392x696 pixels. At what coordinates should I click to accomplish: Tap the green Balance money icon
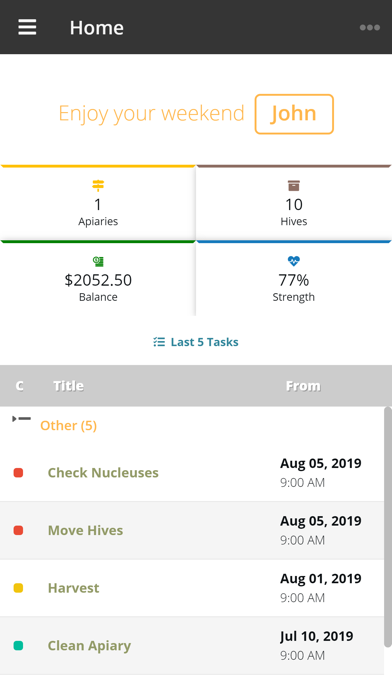point(98,261)
